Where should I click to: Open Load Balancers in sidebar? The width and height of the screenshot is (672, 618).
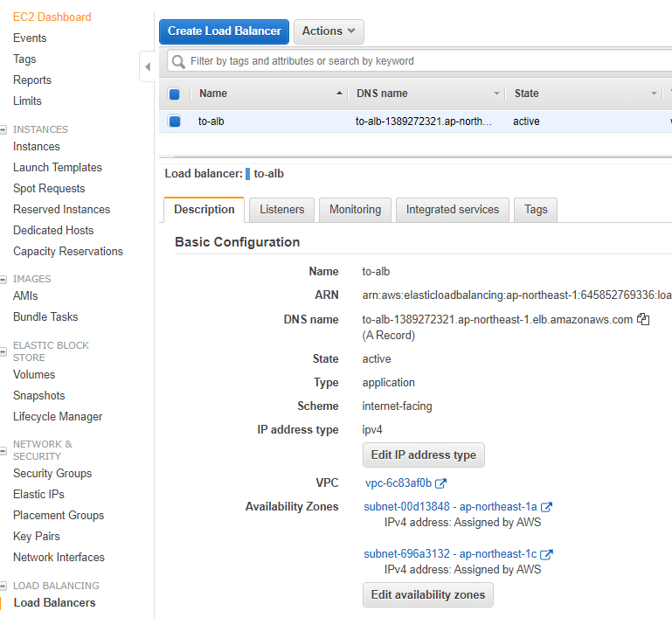[x=54, y=603]
